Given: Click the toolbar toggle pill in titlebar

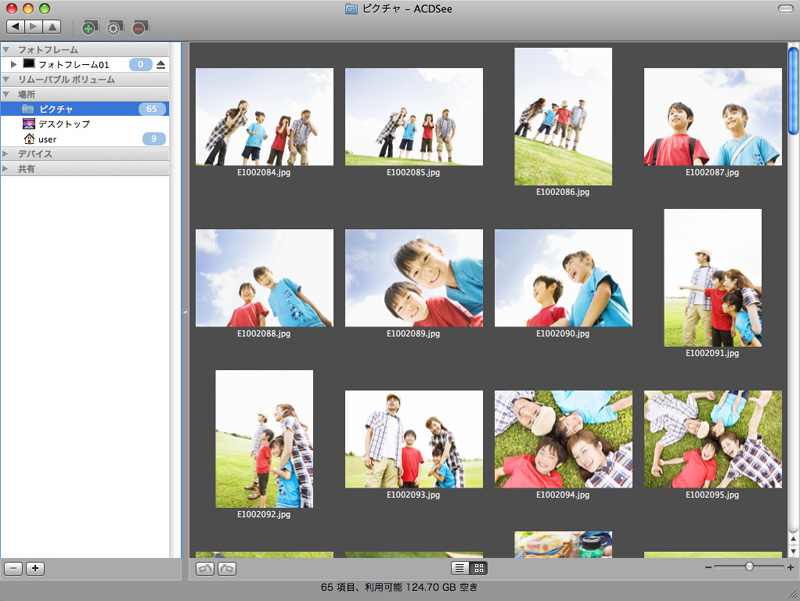Looking at the screenshot, I should coord(785,8).
